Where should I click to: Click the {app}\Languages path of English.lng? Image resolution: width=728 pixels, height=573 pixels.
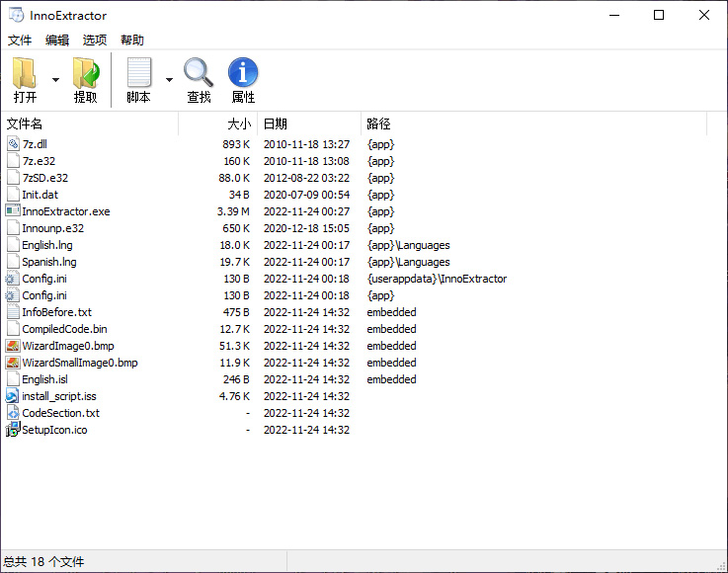(x=409, y=245)
